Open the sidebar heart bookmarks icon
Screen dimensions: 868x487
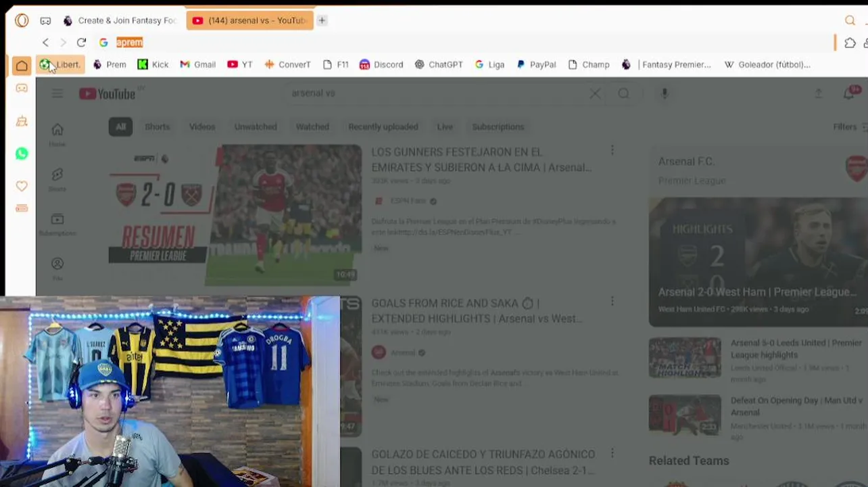(22, 186)
